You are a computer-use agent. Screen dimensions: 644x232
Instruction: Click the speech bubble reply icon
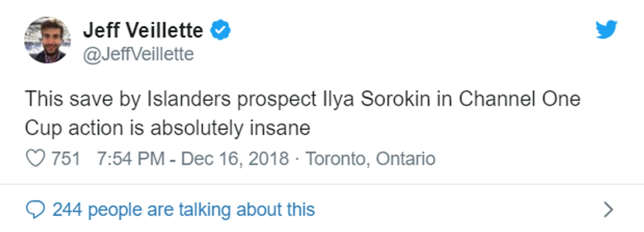pos(35,210)
